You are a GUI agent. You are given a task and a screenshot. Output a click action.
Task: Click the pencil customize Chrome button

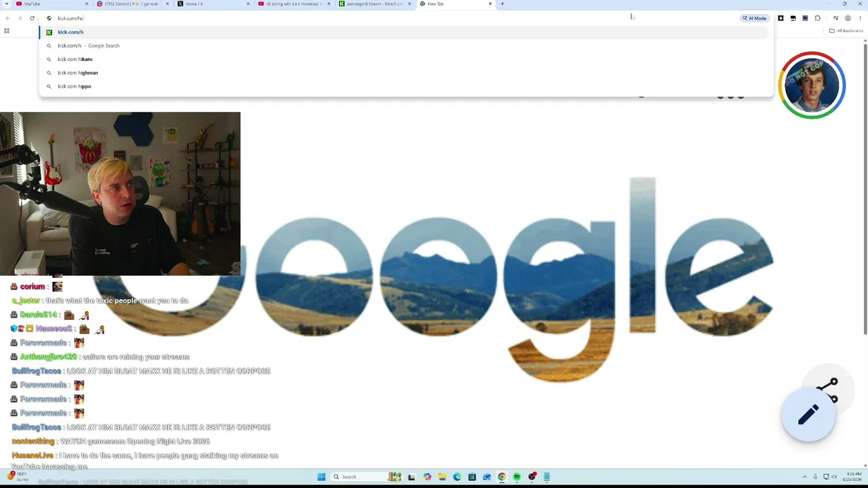pyautogui.click(x=808, y=415)
